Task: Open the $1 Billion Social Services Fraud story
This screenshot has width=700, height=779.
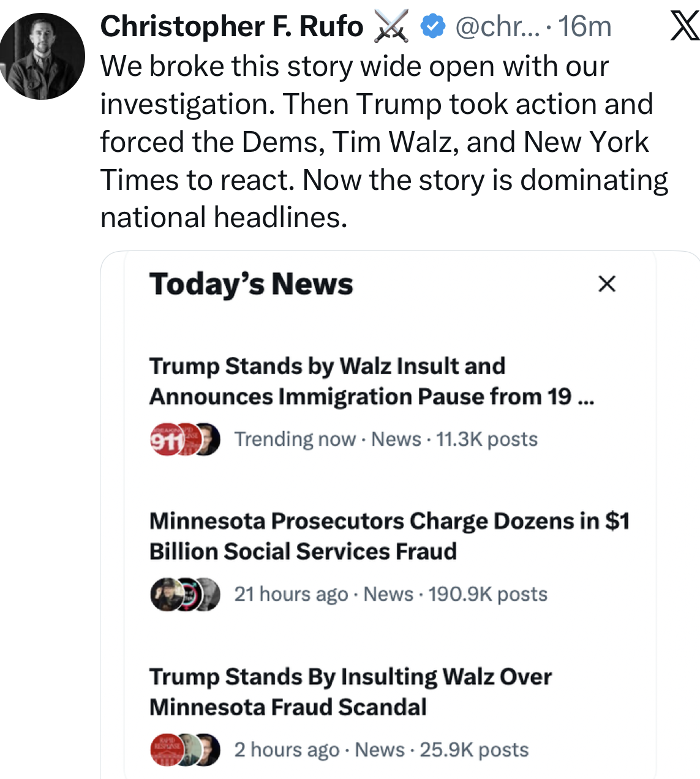Action: pos(389,536)
